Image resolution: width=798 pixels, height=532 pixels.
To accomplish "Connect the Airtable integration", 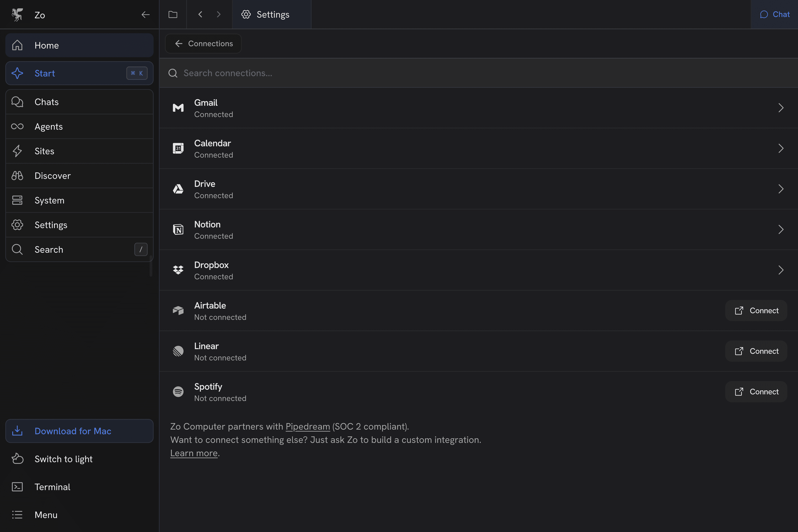I will point(756,310).
